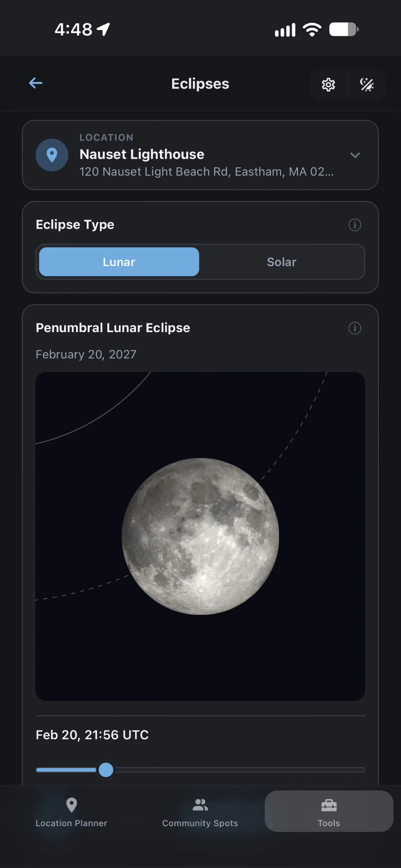
Task: Show Eclipse Type info icon
Action: pyautogui.click(x=355, y=225)
